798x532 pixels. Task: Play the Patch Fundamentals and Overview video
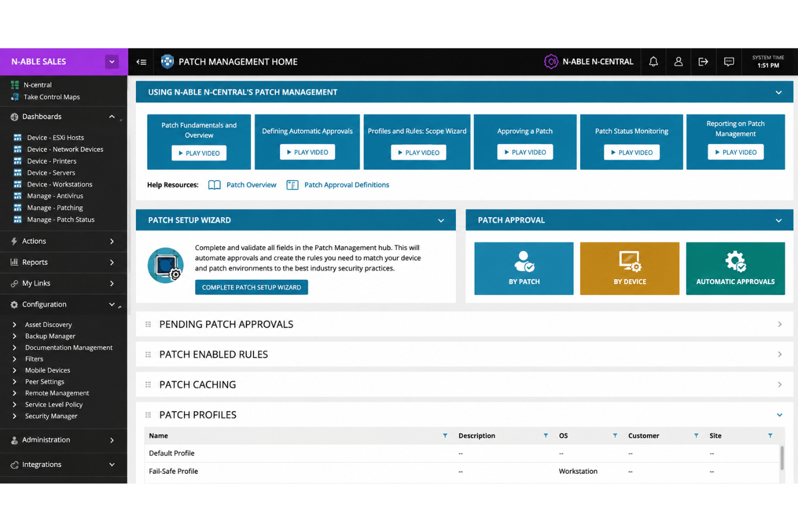click(x=199, y=153)
